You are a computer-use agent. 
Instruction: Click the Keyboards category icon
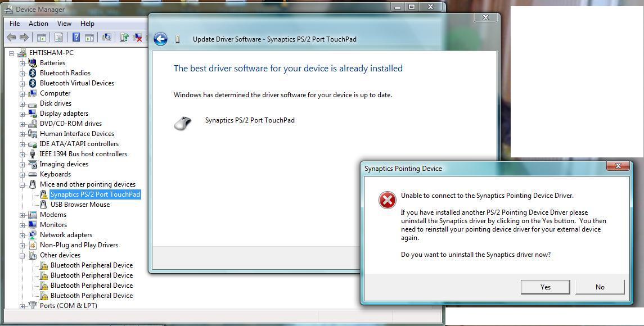click(x=33, y=174)
